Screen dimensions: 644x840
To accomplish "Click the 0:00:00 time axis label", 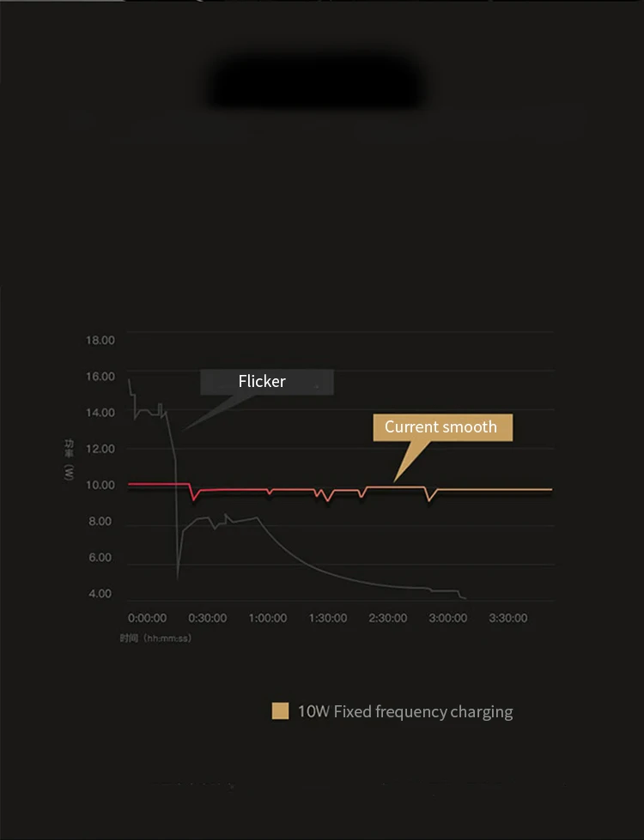I will click(147, 618).
